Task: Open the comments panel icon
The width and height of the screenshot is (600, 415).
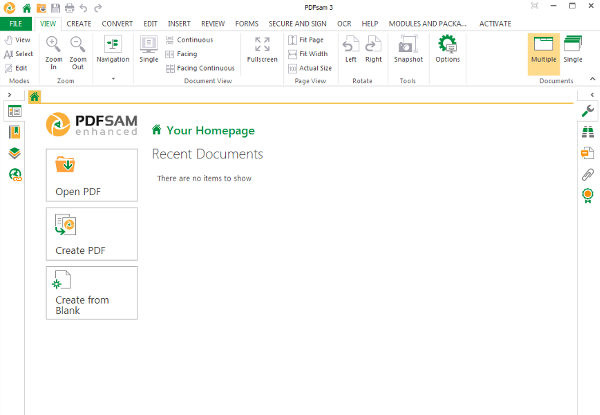Action: [588, 153]
